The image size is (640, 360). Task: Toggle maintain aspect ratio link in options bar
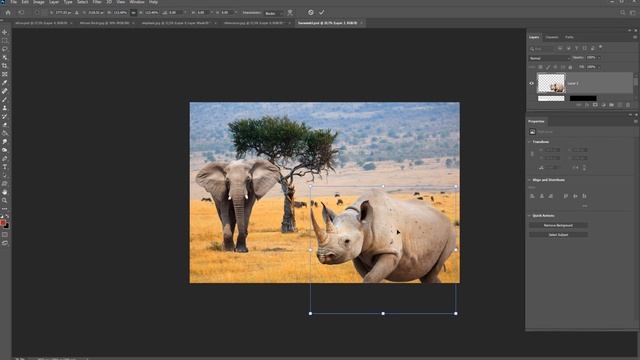point(133,13)
